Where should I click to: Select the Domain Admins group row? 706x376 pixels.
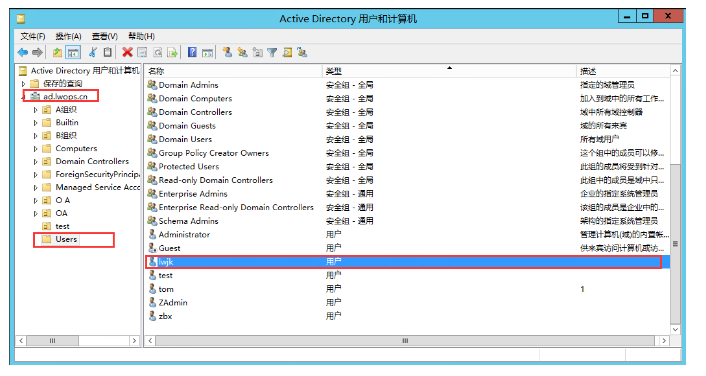click(407, 85)
